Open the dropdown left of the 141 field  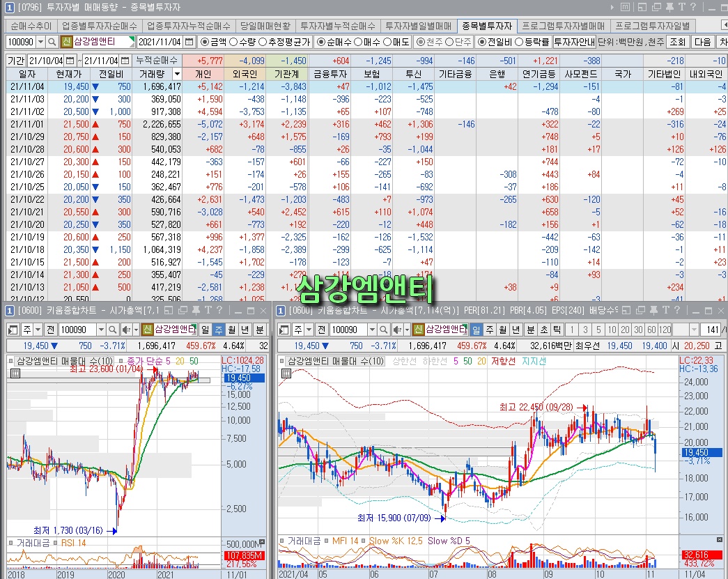(x=694, y=330)
